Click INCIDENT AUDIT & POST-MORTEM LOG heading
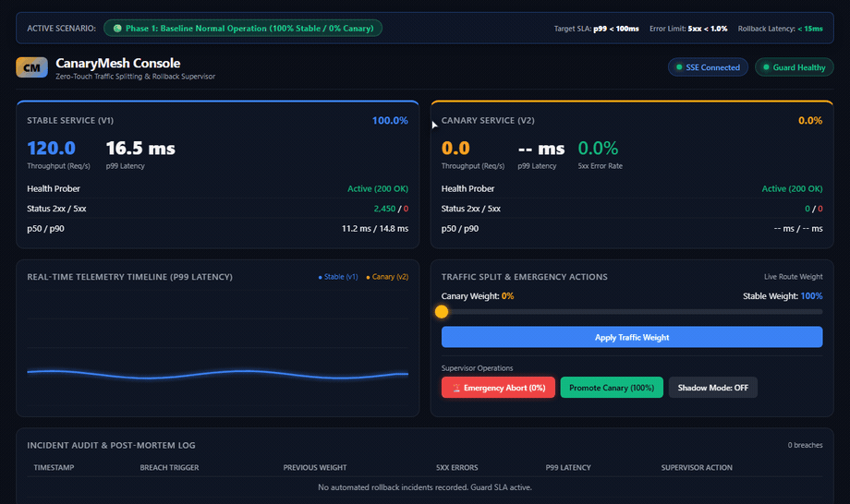Screen dimensions: 850x504 pyautogui.click(x=111, y=445)
